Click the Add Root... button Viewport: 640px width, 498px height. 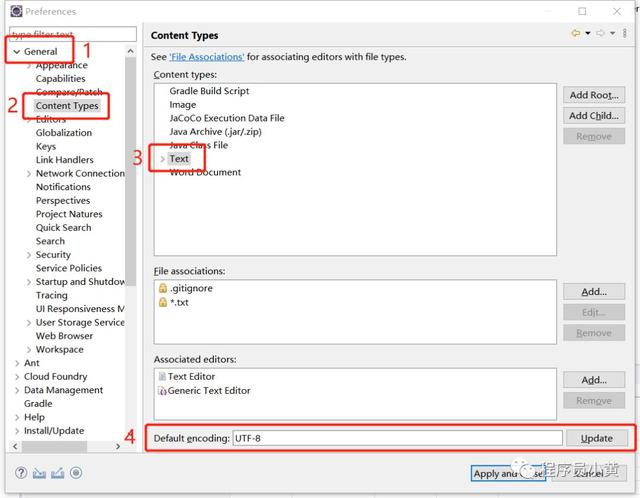594,95
